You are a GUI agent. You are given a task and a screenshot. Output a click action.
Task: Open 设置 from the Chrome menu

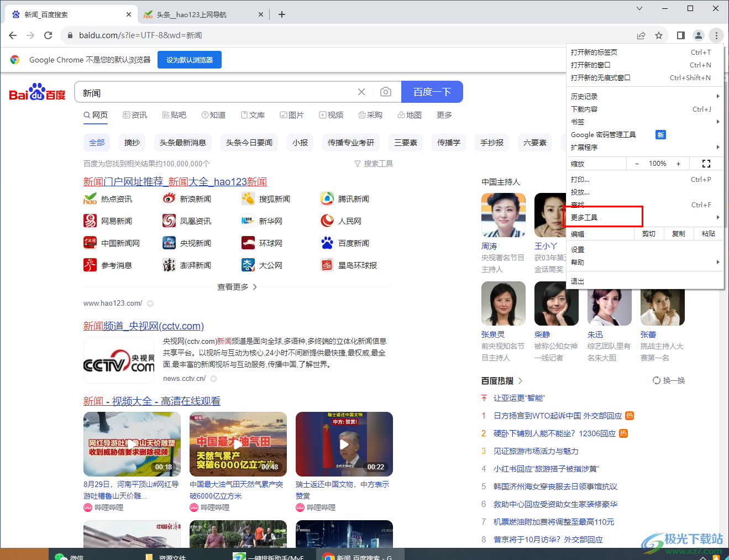(x=645, y=249)
